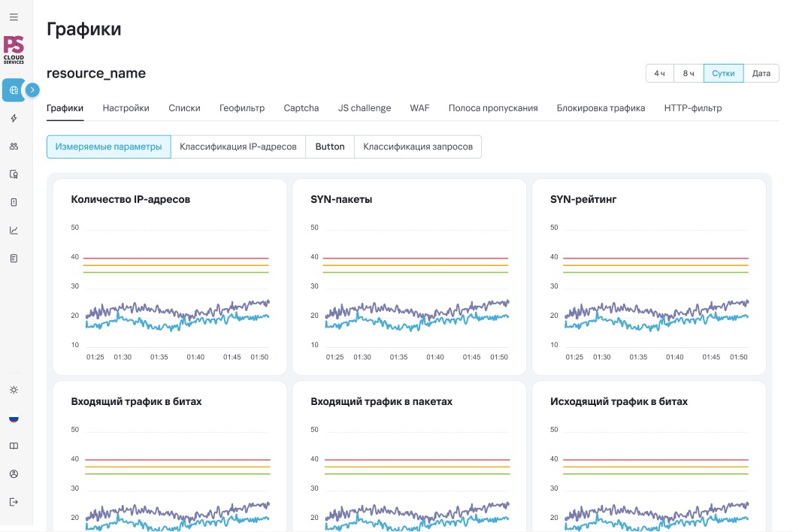Viewport: 793px width, 532px height.
Task: Switch to the Графики tab
Action: [x=65, y=107]
